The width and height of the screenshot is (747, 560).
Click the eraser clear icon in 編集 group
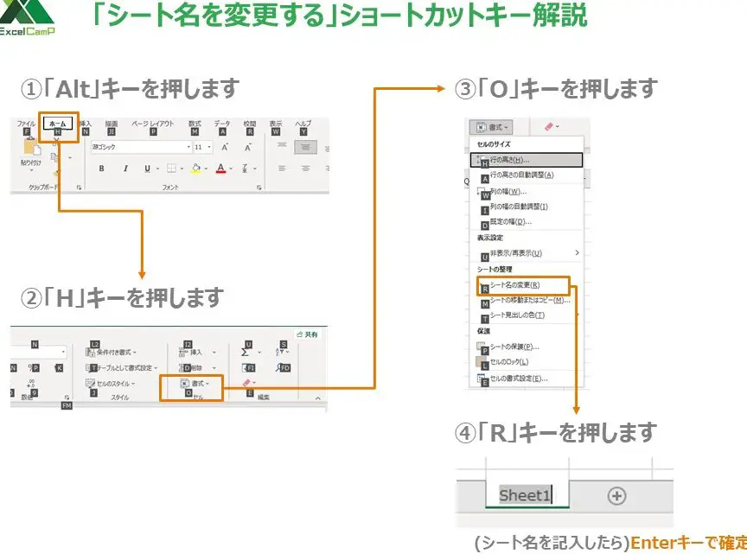(x=247, y=383)
